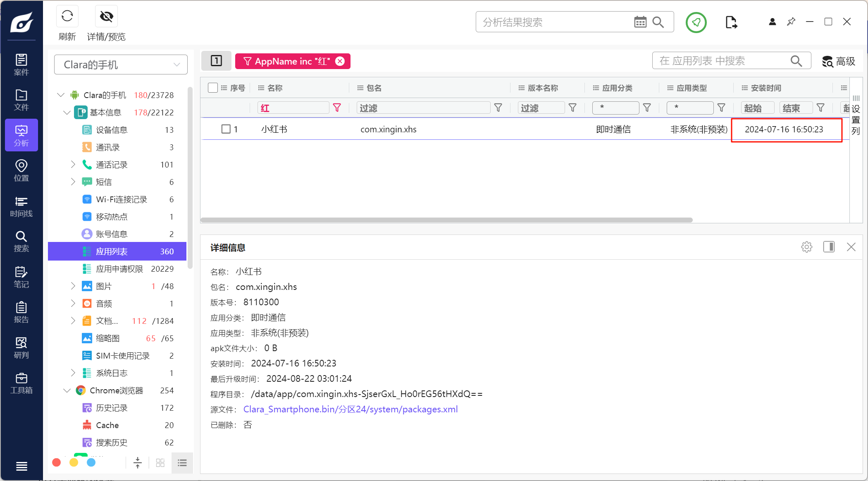868x481 pixels.
Task: Check the checkbox for row 小红书
Action: (226, 129)
